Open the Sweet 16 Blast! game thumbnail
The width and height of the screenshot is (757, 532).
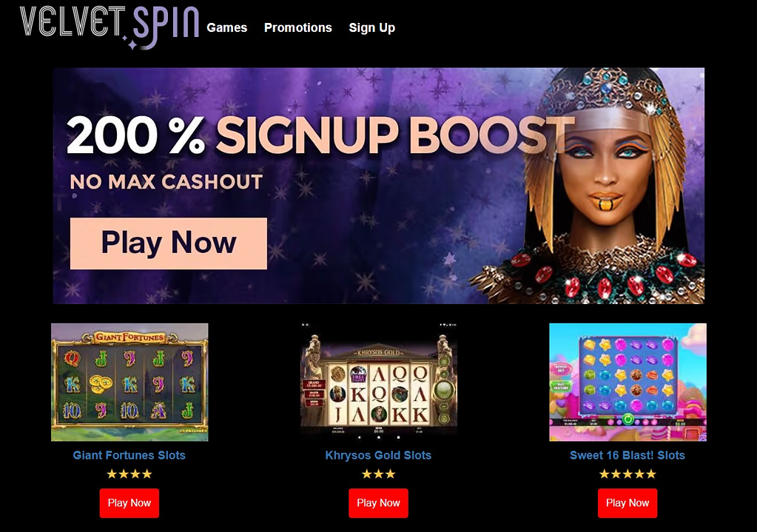pos(628,382)
